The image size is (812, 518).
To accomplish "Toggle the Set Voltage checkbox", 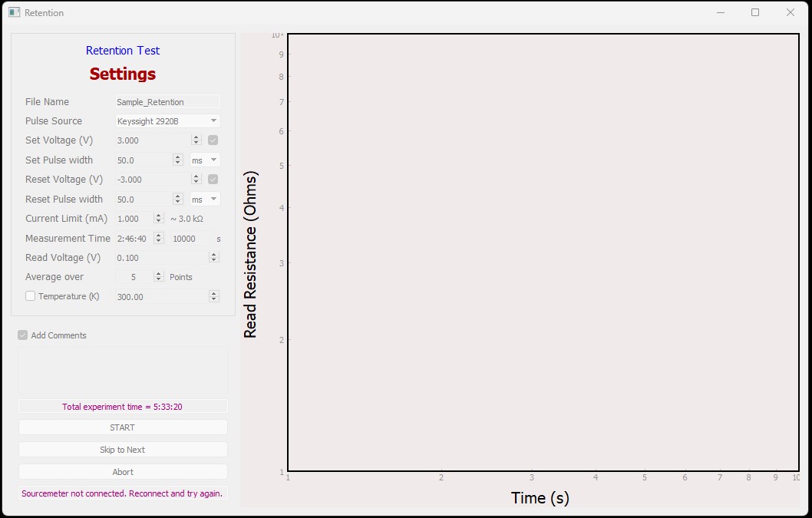I will click(x=213, y=140).
